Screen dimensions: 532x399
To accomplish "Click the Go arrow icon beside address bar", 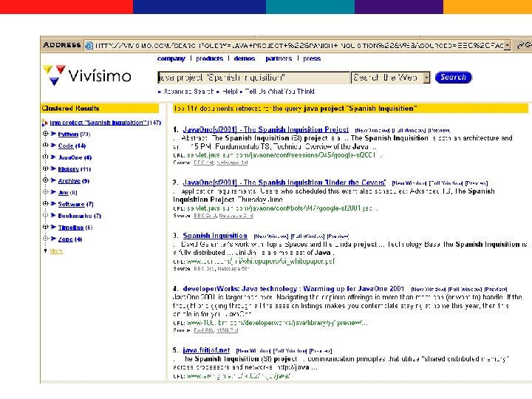I will pyautogui.click(x=521, y=45).
